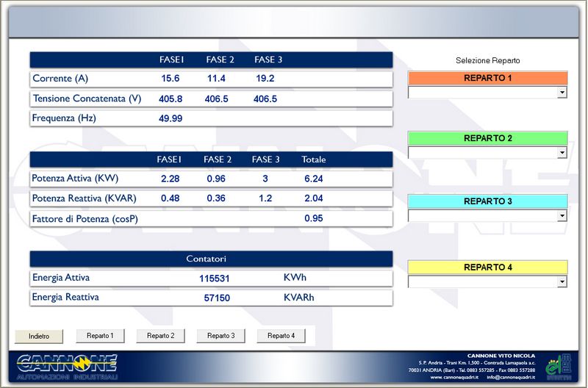Click the info@cannonequadri.it email address
The height and width of the screenshot is (388, 588).
[510, 378]
